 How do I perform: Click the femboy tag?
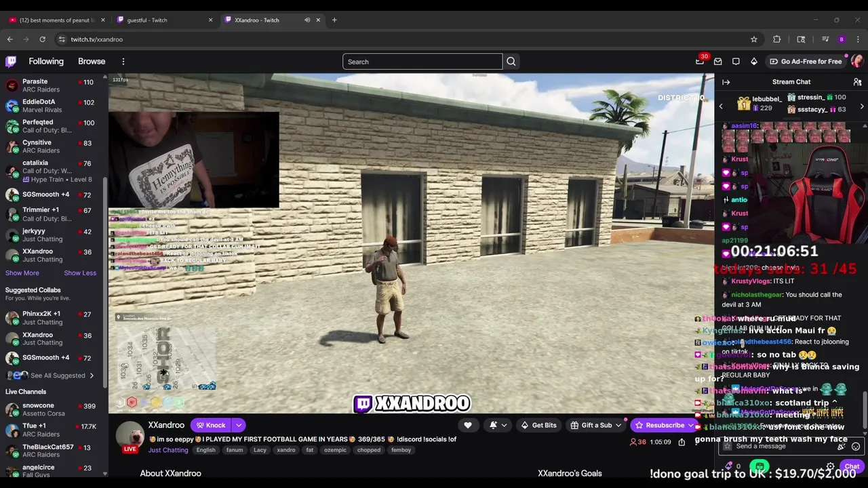click(401, 450)
